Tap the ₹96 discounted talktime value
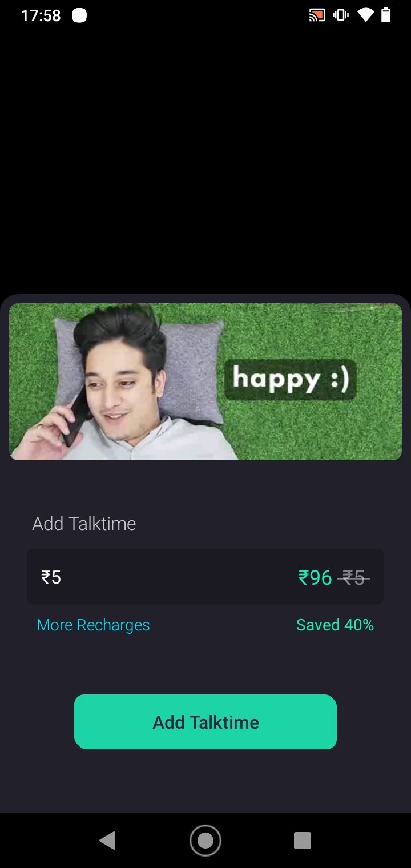This screenshot has width=411, height=868. click(x=315, y=578)
